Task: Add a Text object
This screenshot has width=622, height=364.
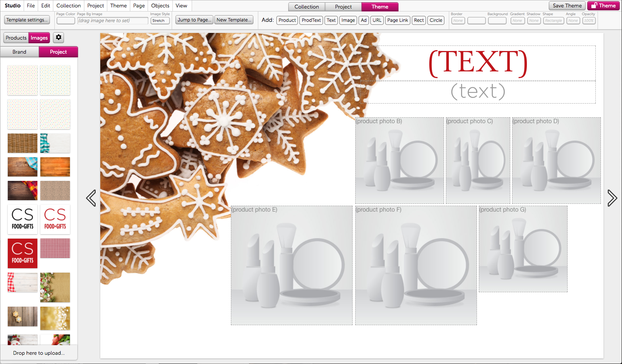Action: [x=331, y=20]
